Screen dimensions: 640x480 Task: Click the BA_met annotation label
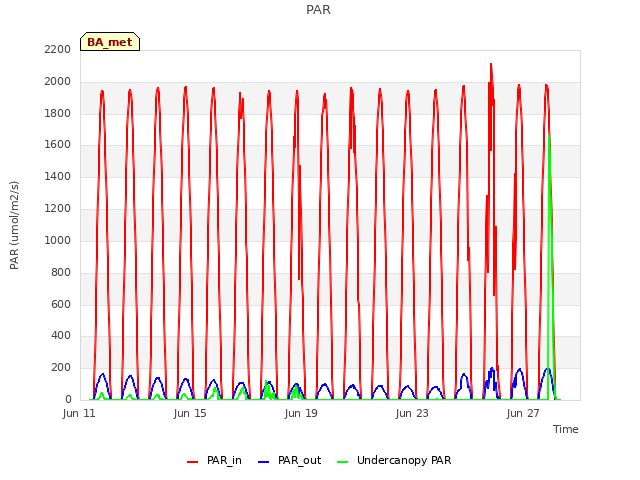coord(110,42)
